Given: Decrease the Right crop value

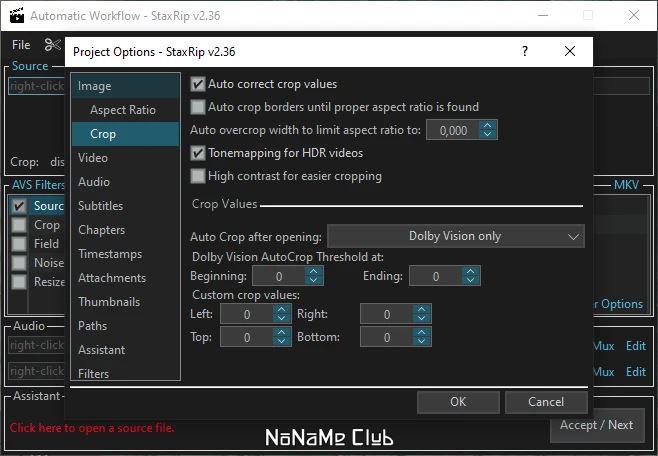Looking at the screenshot, I should [421, 318].
